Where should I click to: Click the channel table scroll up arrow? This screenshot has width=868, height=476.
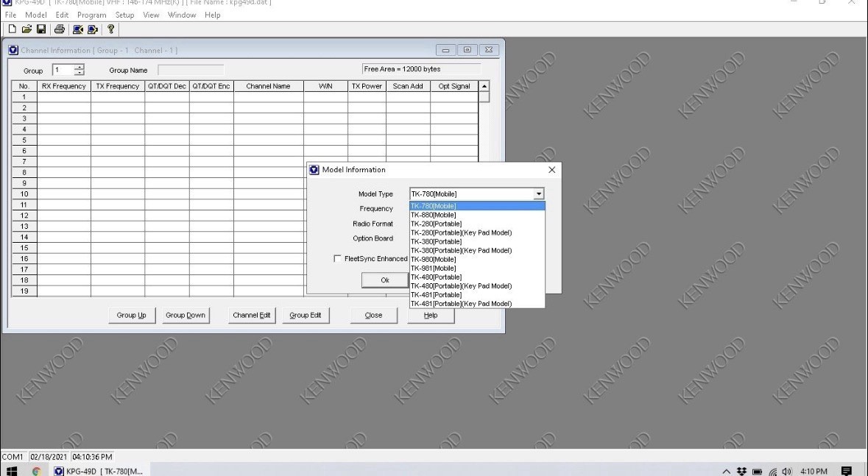[484, 86]
